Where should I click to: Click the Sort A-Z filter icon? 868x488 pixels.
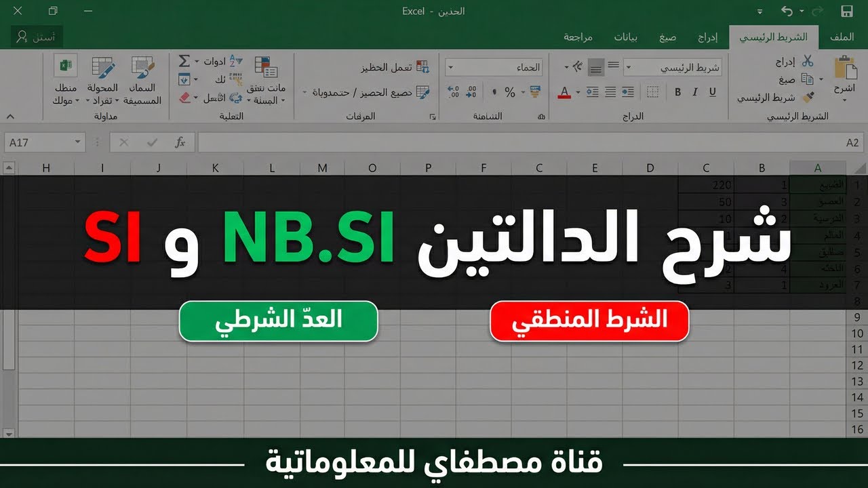[x=236, y=61]
